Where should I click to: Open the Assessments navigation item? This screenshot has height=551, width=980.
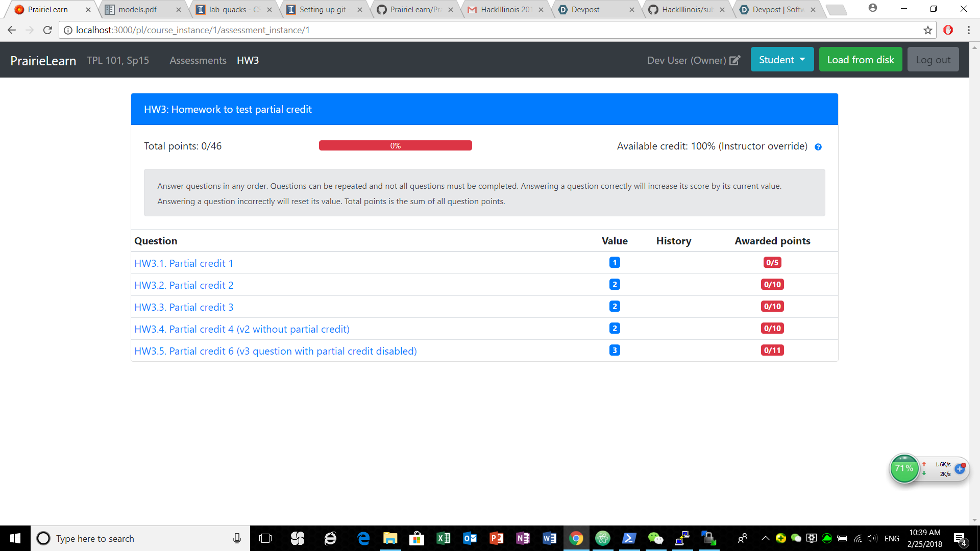pos(198,60)
